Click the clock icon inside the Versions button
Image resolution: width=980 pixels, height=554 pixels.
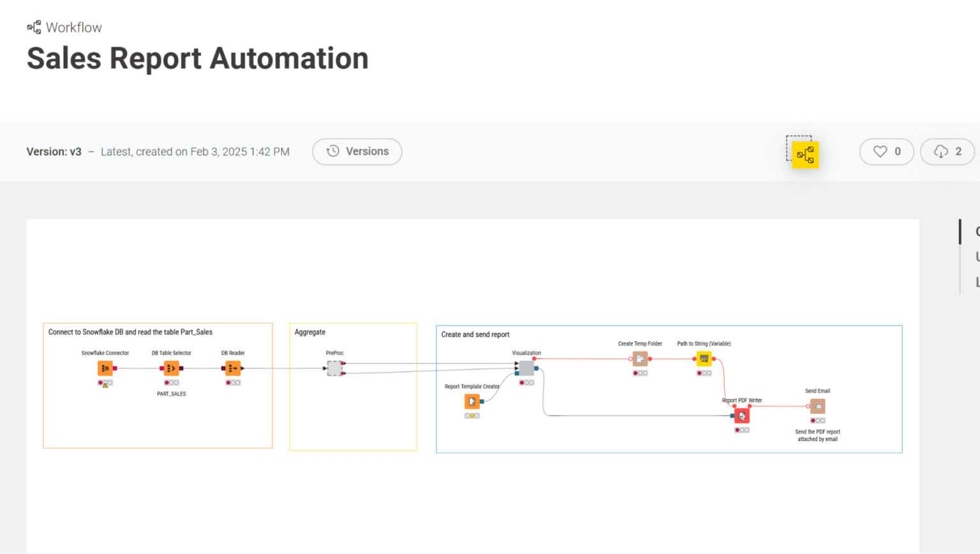(x=332, y=151)
